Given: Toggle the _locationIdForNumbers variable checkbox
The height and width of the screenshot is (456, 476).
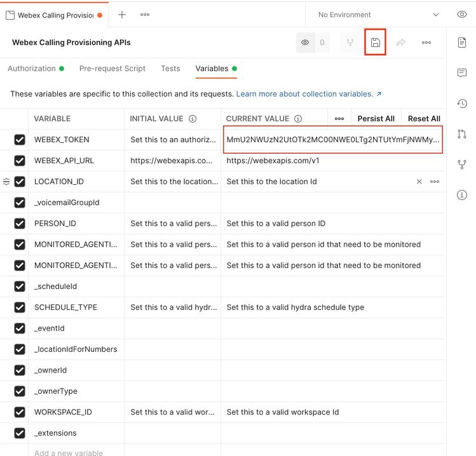Looking at the screenshot, I should click(20, 349).
